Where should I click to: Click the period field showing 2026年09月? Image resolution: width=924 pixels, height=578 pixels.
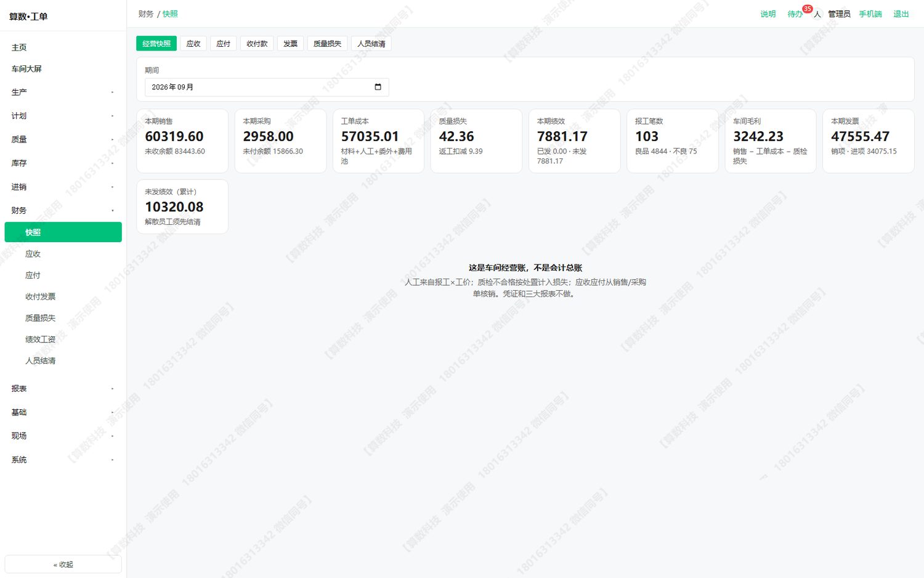pyautogui.click(x=267, y=87)
